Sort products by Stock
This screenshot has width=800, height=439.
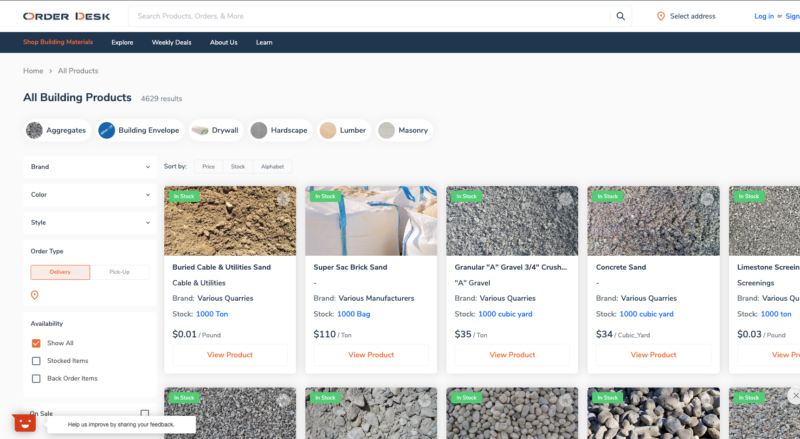click(238, 166)
